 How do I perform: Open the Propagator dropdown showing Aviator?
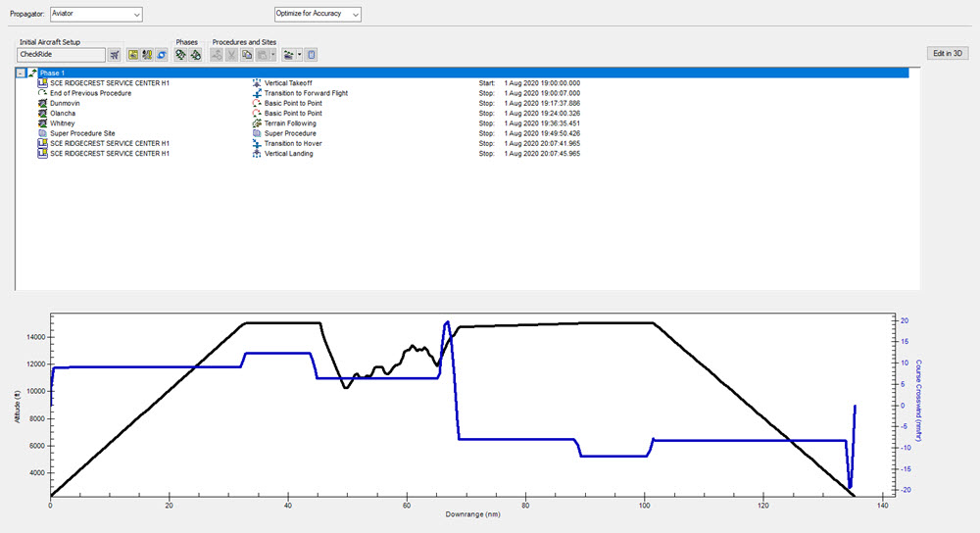(x=96, y=14)
